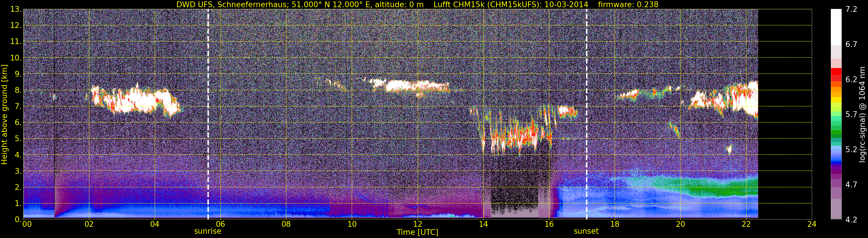Click the height axis tick label 3
Screen dimensions: 868x238
(18, 171)
